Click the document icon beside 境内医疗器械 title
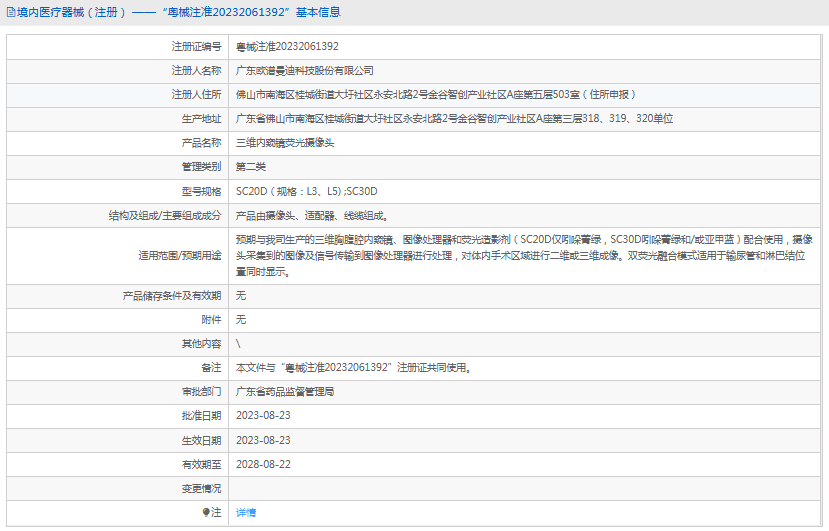Viewport: 829px width, 531px height. (11, 12)
